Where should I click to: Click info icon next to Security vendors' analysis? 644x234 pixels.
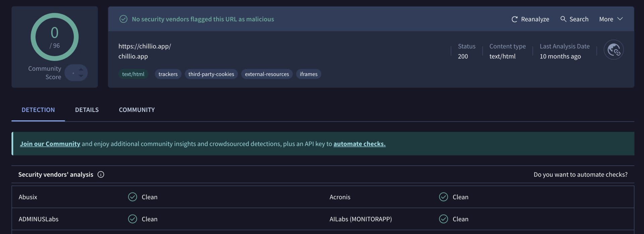pyautogui.click(x=101, y=175)
